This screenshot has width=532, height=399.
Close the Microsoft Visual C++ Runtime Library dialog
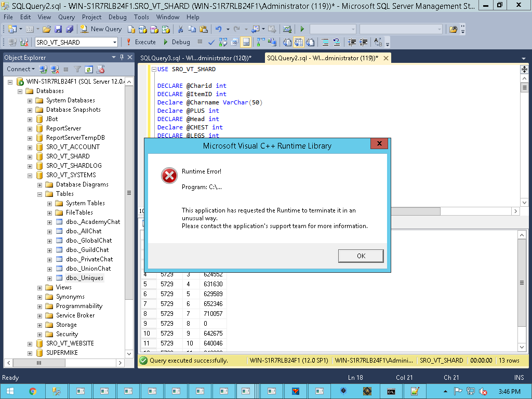coord(379,143)
